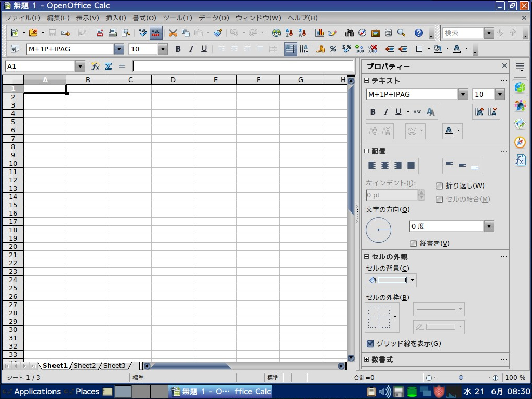Screen dimensions: 532x399
Task: Switch to the Sheet3 tab
Action: tap(114, 366)
